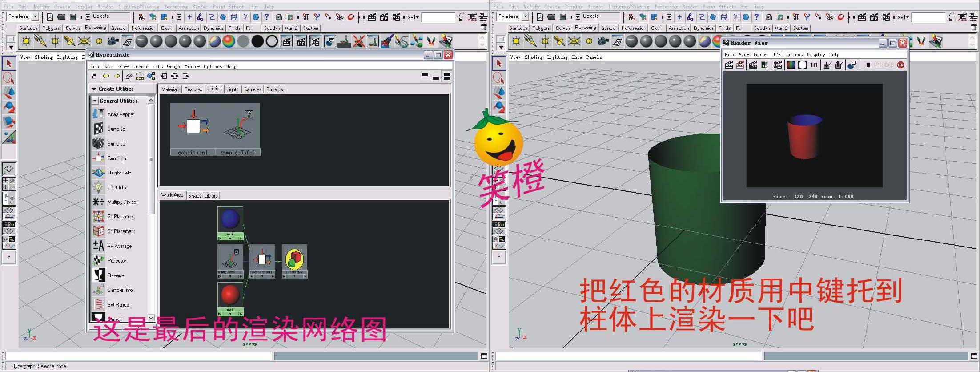Click the command line field in left window
The height and width of the screenshot is (372, 980).
click(138, 356)
